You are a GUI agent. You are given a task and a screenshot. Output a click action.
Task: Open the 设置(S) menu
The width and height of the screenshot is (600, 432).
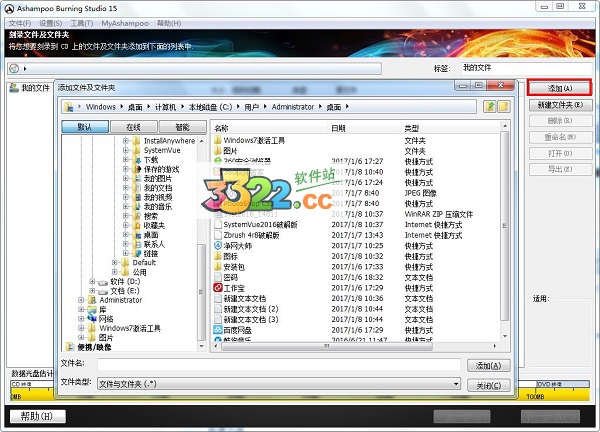tap(51, 23)
